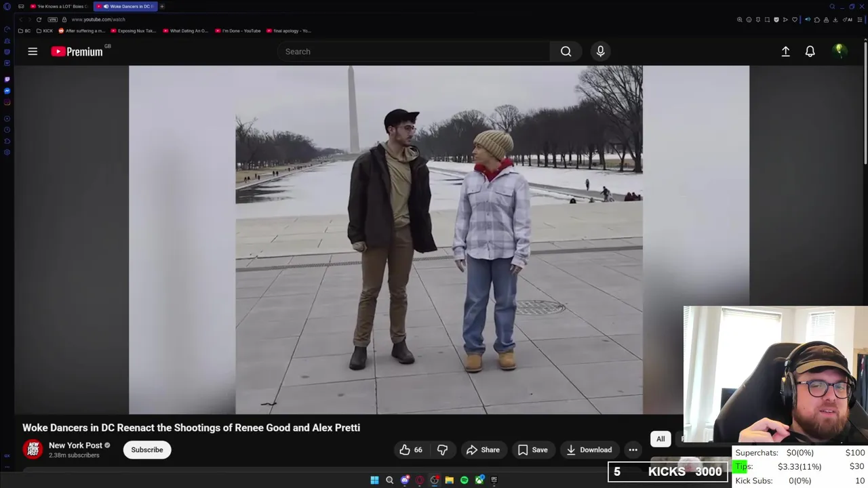Viewport: 868px width, 488px height.
Task: Open the ad blocker shield icon
Action: tap(776, 20)
